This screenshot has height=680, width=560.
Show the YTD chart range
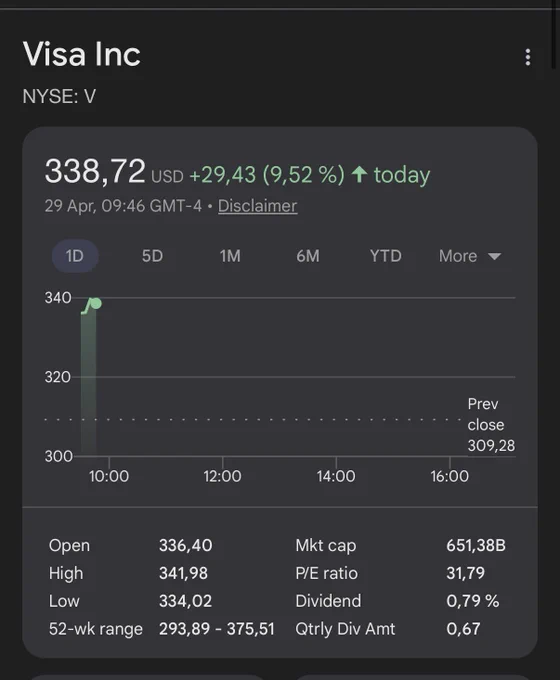tap(386, 256)
